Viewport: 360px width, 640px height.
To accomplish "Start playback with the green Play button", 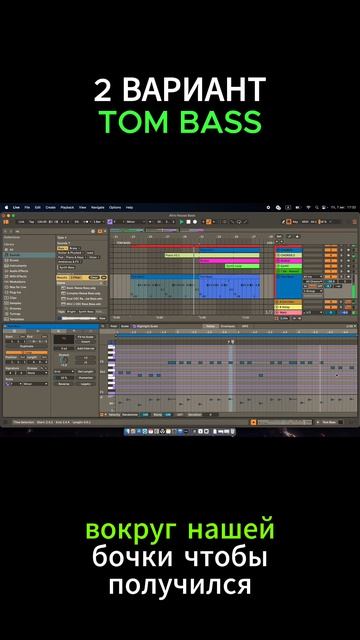I will pos(182,222).
